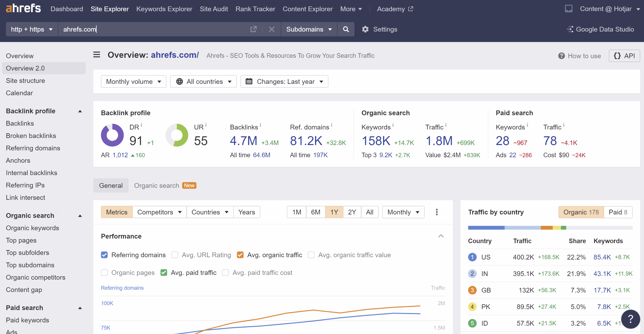Clear the URL field with X icon

click(272, 29)
